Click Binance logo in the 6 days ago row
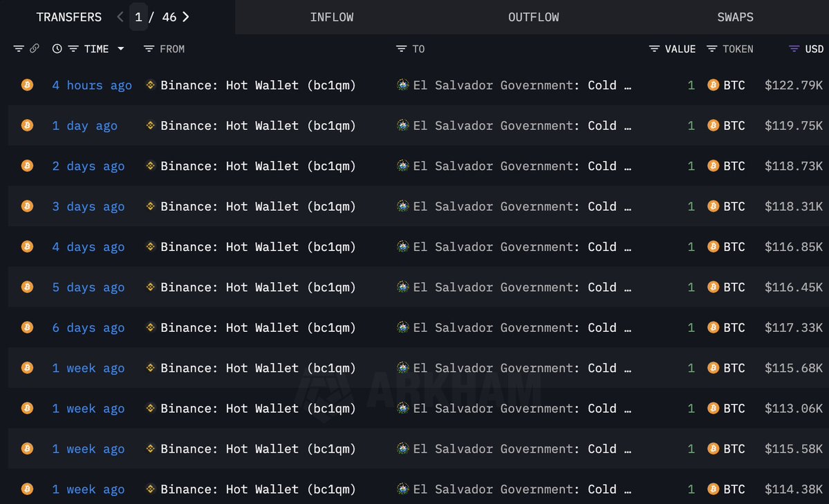Viewport: 829px width, 504px height. (x=150, y=328)
